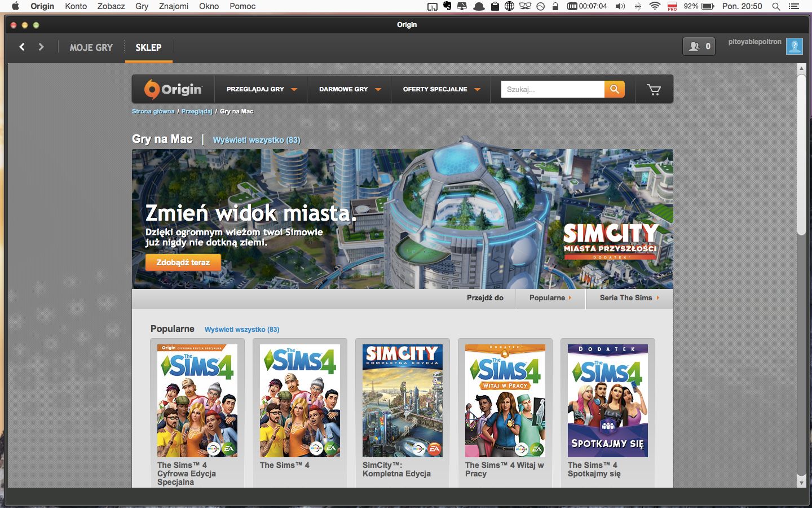Screen dimensions: 812x508
Task: Expand the OFERTY SPECJALNE dropdown
Action: [x=442, y=89]
